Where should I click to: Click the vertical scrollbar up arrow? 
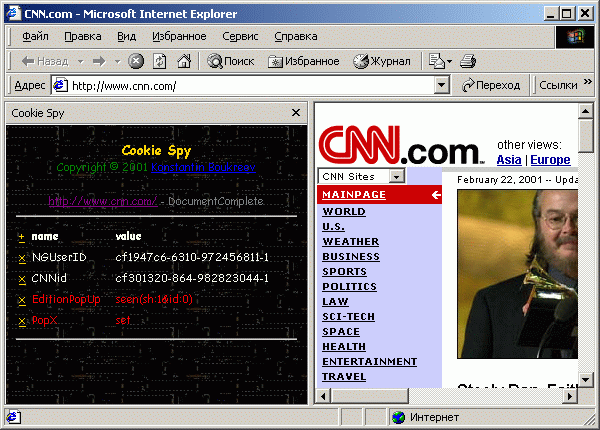tap(585, 111)
